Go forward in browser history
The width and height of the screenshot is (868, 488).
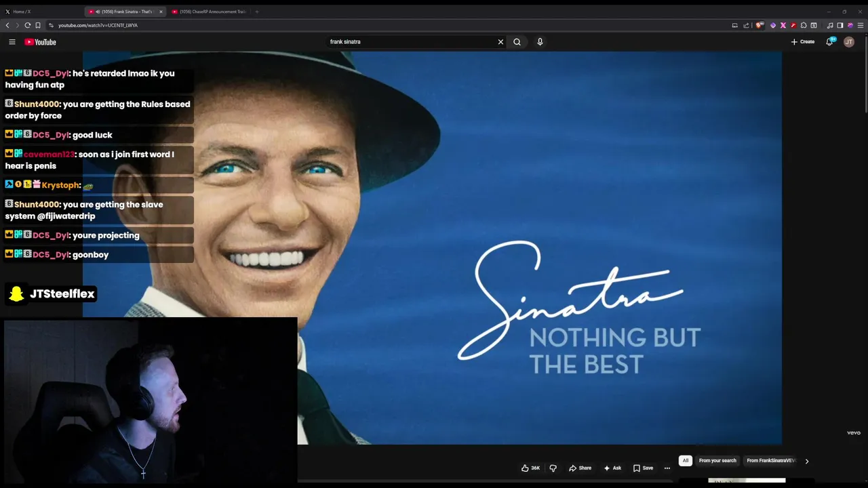[x=17, y=25]
